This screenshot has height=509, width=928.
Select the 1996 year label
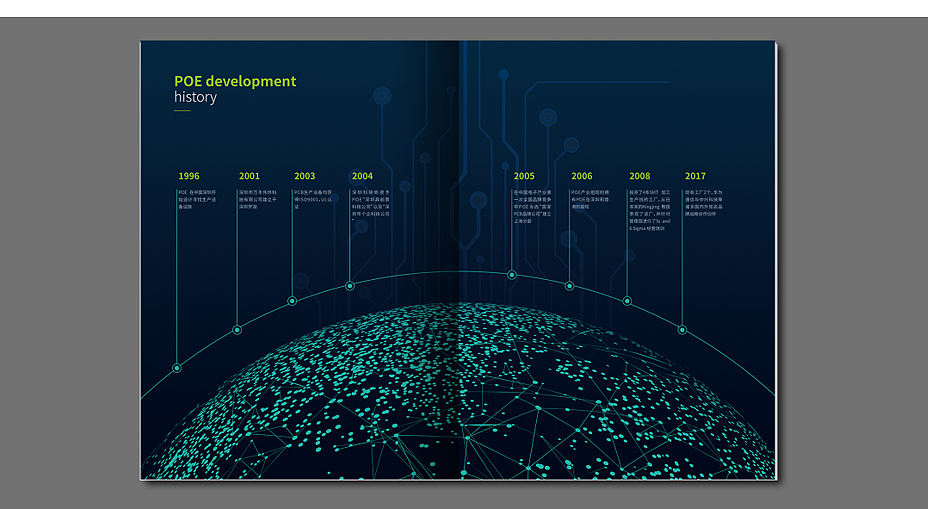pos(189,176)
